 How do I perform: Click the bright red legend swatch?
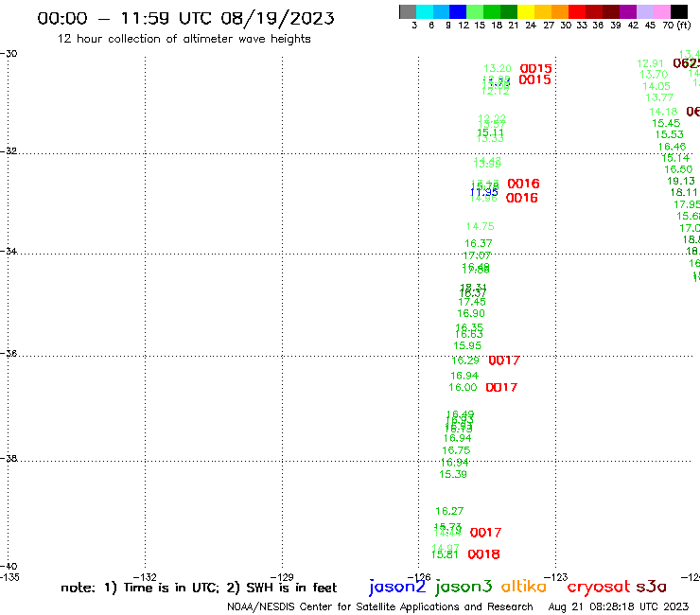pos(576,11)
